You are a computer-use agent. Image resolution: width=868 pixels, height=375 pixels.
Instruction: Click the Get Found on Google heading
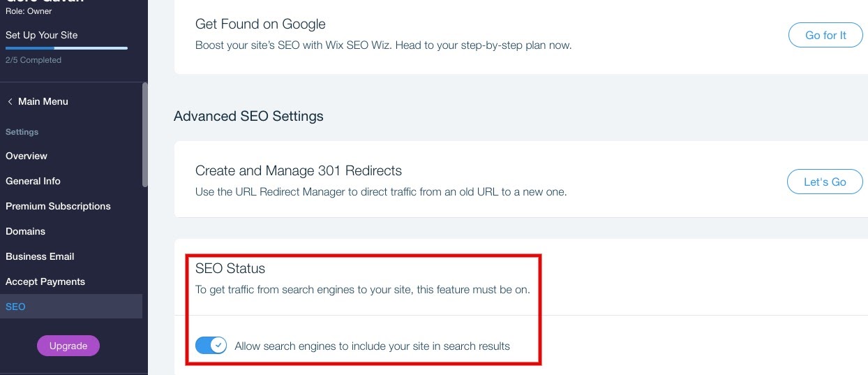(260, 24)
